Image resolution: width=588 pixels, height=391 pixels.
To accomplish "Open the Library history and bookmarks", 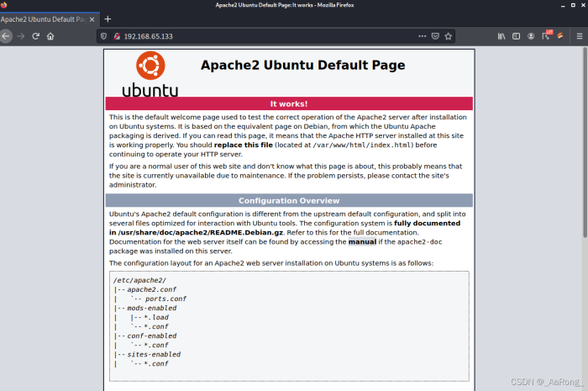I will click(x=501, y=36).
